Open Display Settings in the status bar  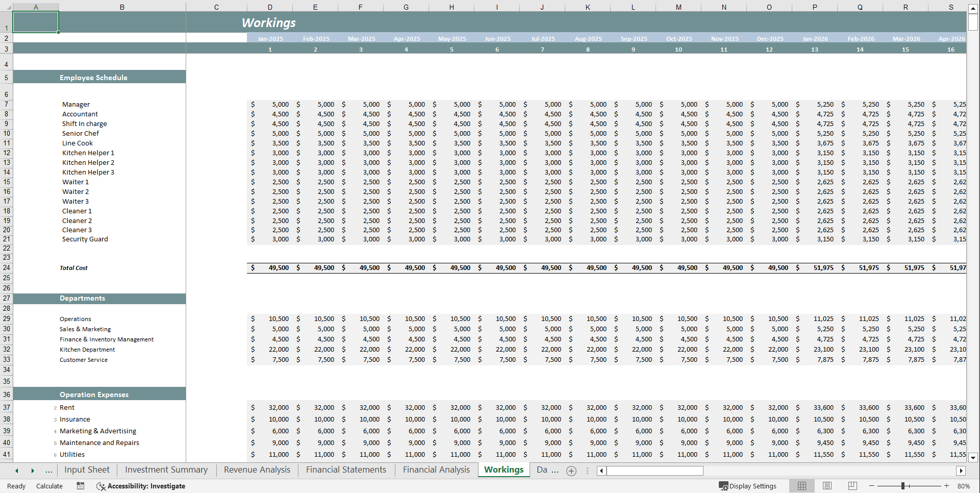pos(748,486)
